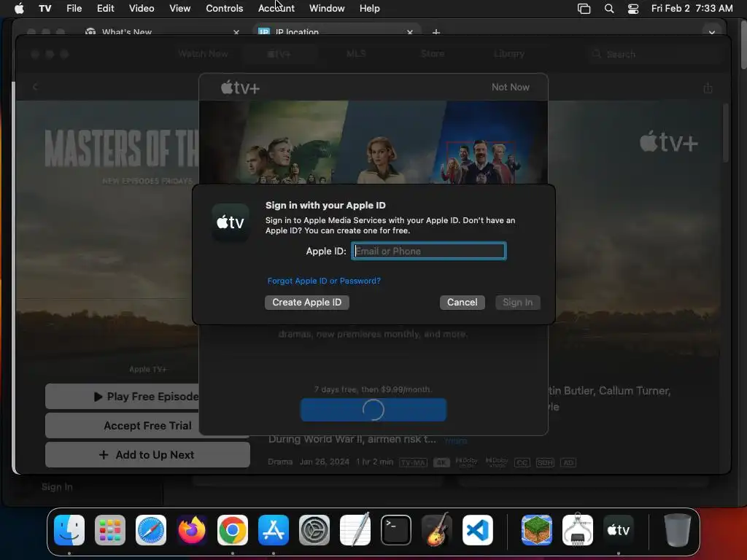The height and width of the screenshot is (560, 747).
Task: Open Trash from the Dock
Action: coord(678,530)
